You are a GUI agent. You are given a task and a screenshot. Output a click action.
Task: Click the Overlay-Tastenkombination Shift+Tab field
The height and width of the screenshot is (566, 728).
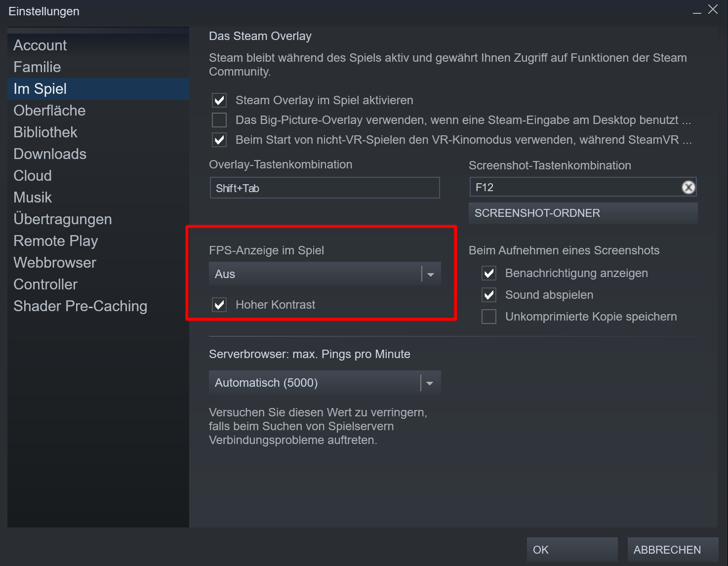(x=324, y=188)
